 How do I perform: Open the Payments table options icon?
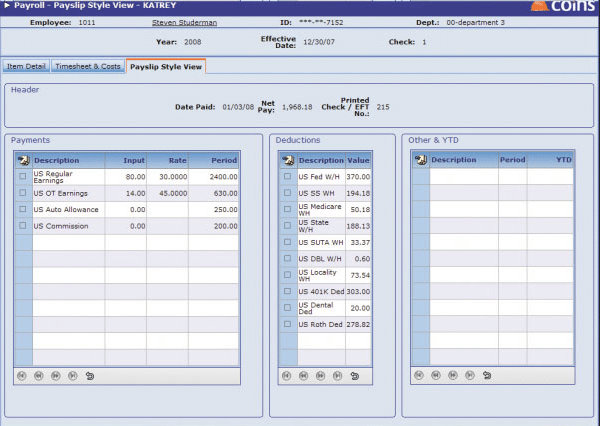tap(24, 160)
